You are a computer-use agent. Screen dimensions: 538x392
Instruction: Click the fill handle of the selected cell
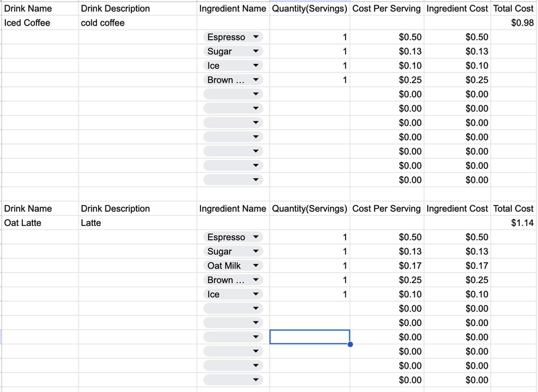tap(350, 344)
